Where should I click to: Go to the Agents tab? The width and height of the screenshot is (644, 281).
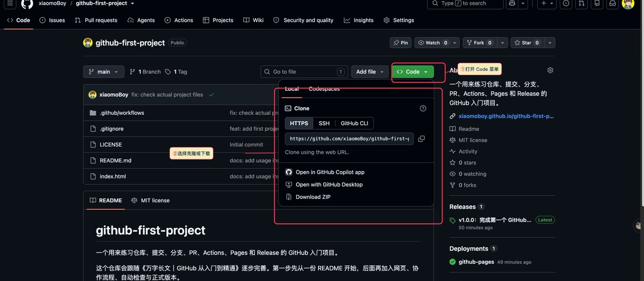141,20
